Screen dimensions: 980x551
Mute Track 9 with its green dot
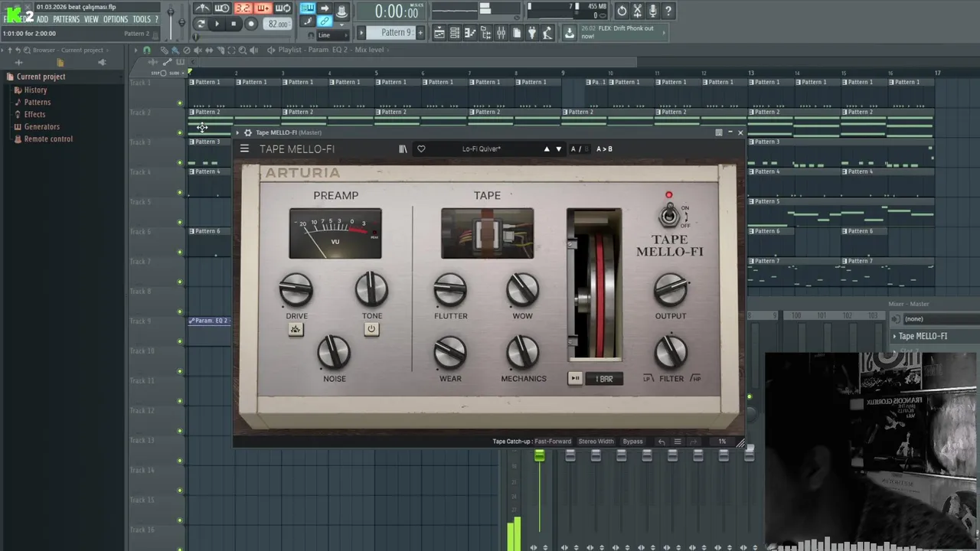click(x=180, y=341)
